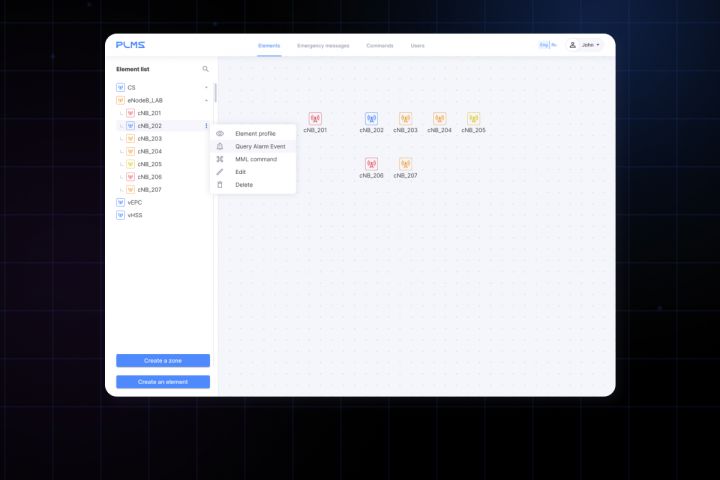The width and height of the screenshot is (720, 480).
Task: Open three-dot menu beside eNB_202
Action: click(206, 126)
